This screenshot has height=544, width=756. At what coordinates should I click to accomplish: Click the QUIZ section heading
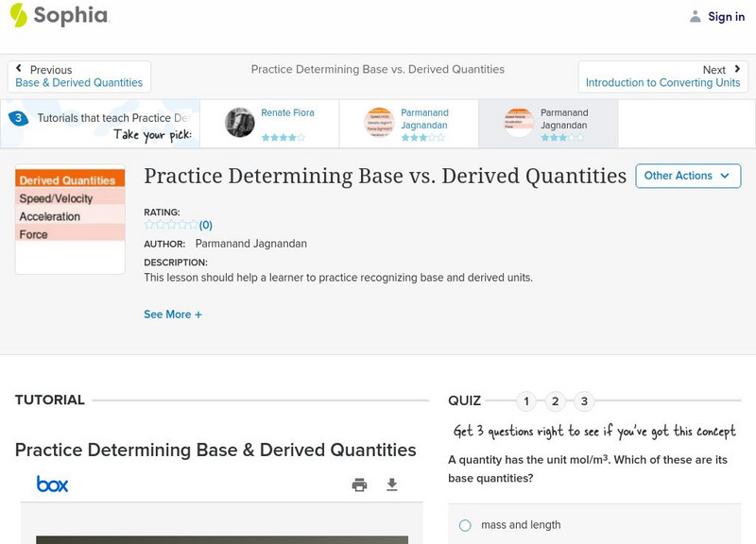click(x=464, y=400)
